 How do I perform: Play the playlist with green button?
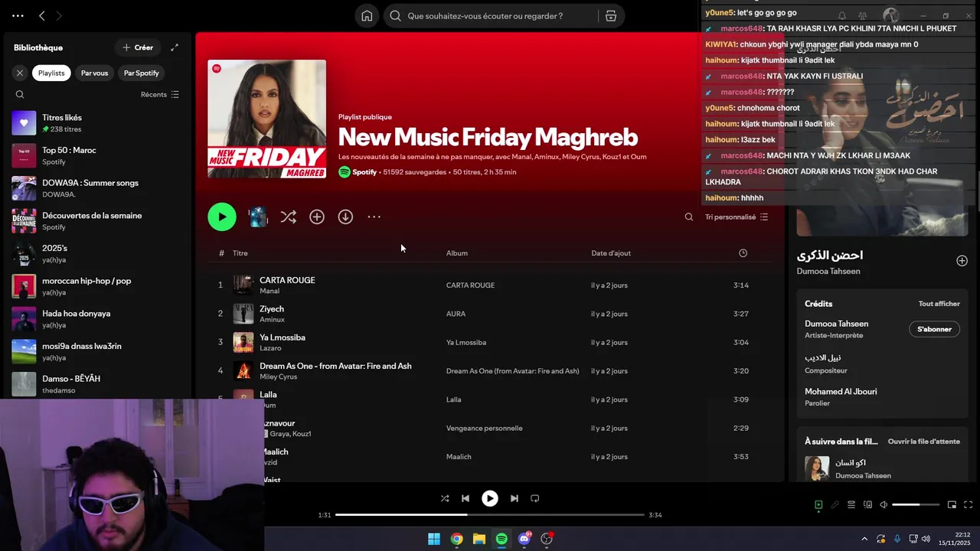pos(222,217)
